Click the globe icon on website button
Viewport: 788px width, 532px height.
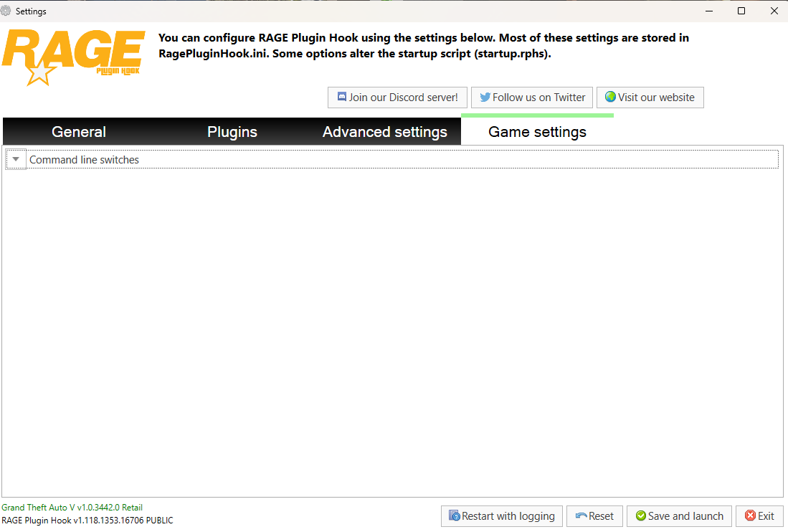click(x=610, y=97)
